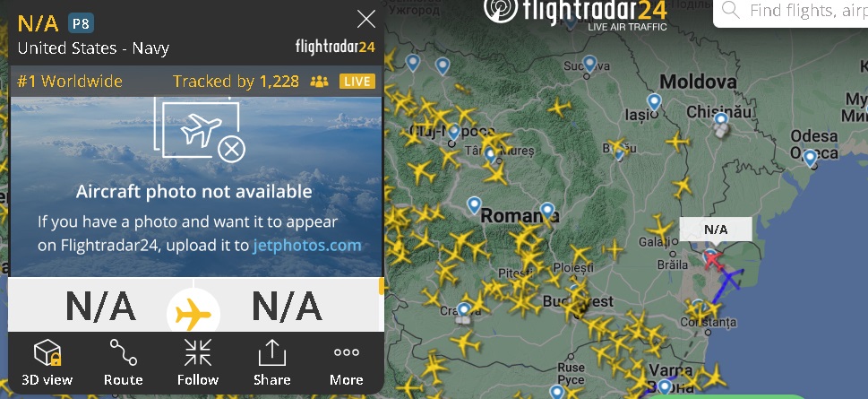Open the More options menu

coord(347,362)
